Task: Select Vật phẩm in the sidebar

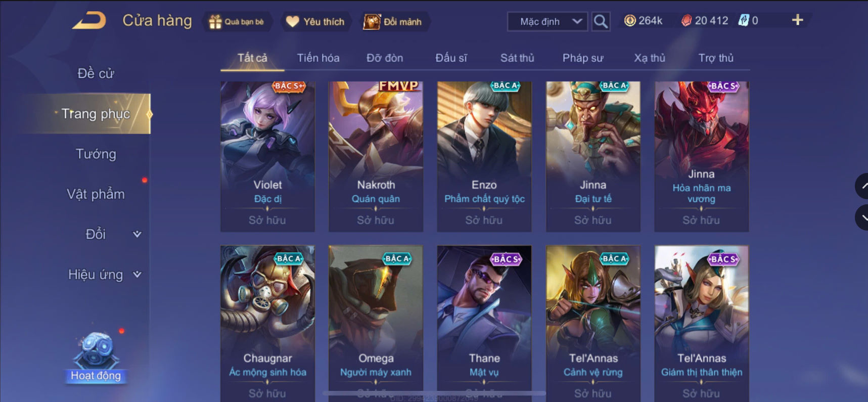Action: click(96, 194)
